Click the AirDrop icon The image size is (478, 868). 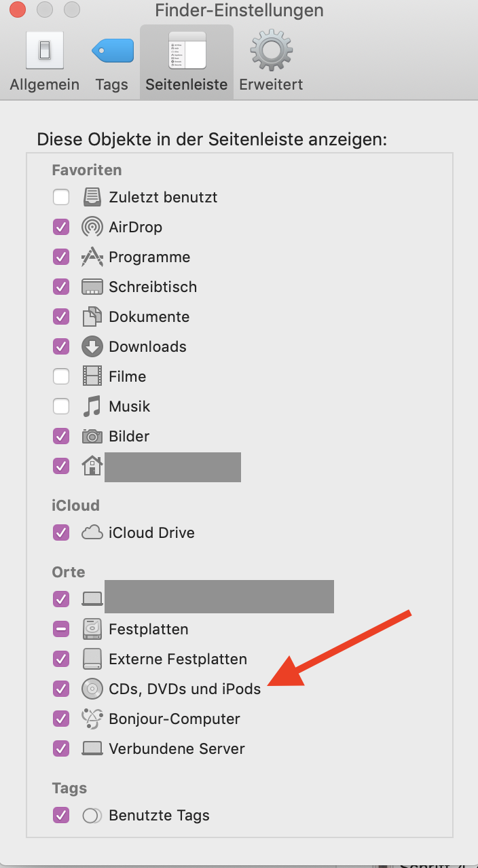(x=92, y=227)
